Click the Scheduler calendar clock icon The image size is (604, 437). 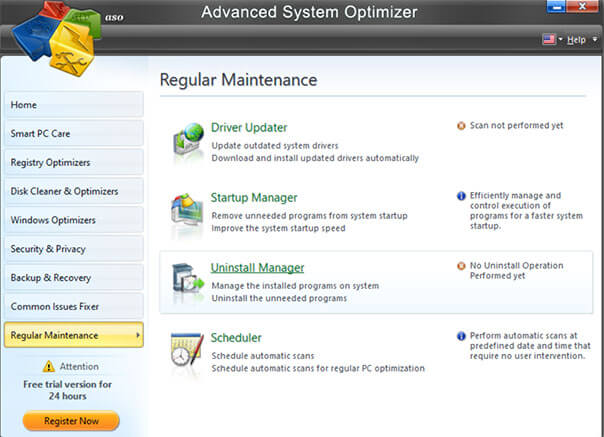[x=187, y=350]
